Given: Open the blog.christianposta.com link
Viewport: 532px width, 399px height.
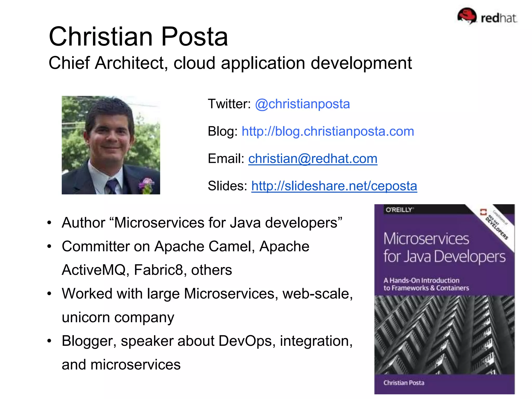Looking at the screenshot, I should click(x=328, y=131).
